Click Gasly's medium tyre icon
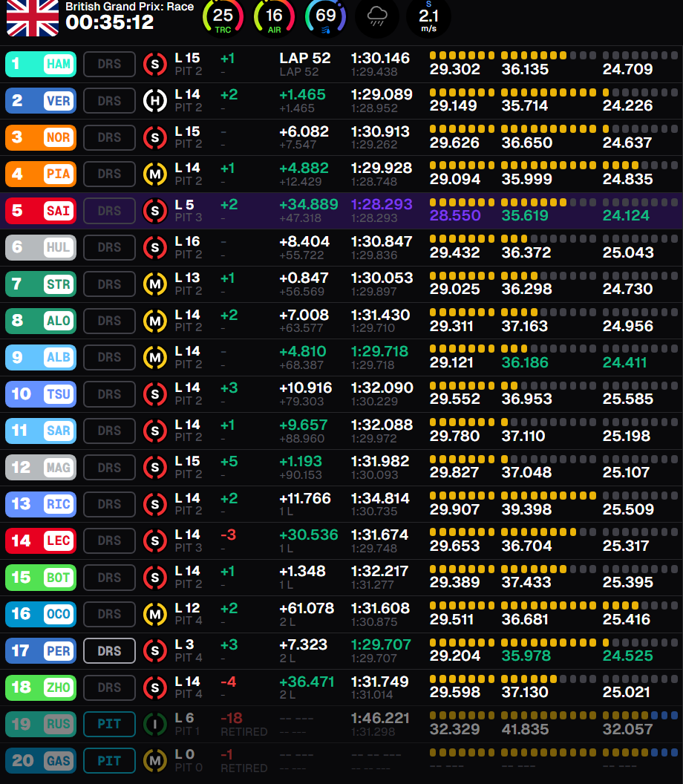 point(155,760)
